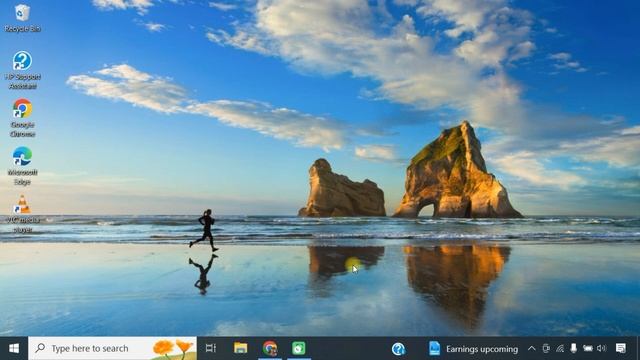The height and width of the screenshot is (360, 640).
Task: Click the Show desktop sliver at taskbar end
Action: point(638,348)
